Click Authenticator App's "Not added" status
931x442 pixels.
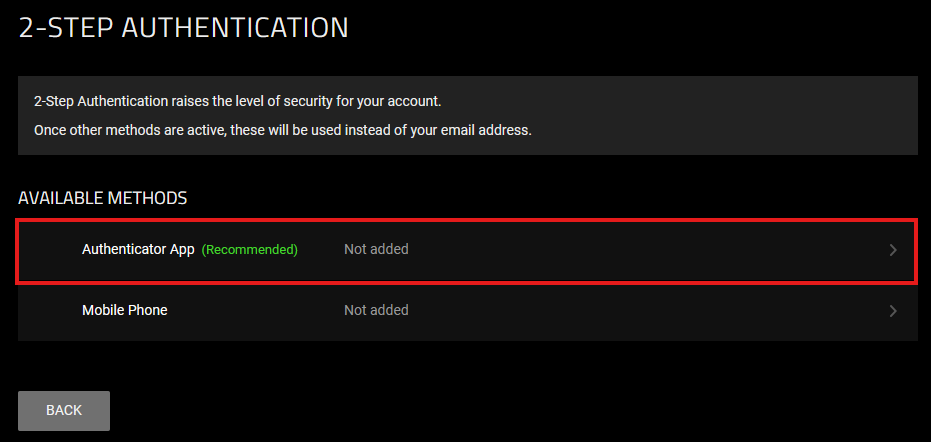376,249
